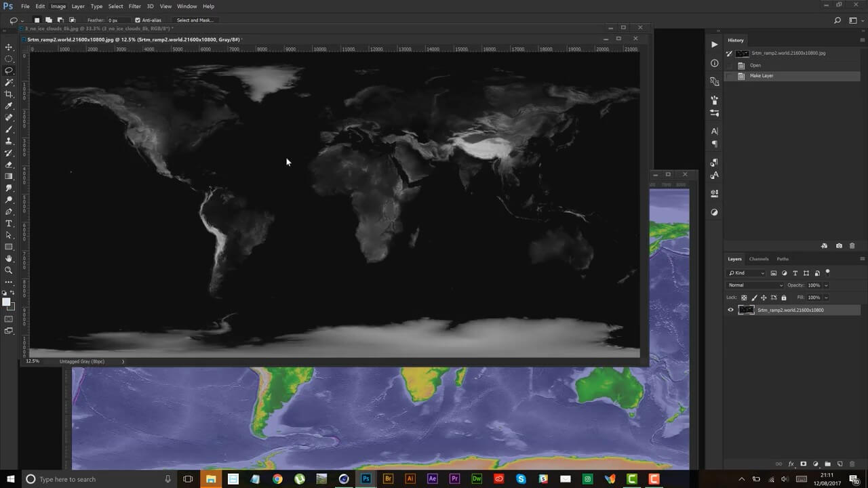Expand the layer Opacity dropdown arrow
The width and height of the screenshot is (868, 488).
pyautogui.click(x=826, y=285)
